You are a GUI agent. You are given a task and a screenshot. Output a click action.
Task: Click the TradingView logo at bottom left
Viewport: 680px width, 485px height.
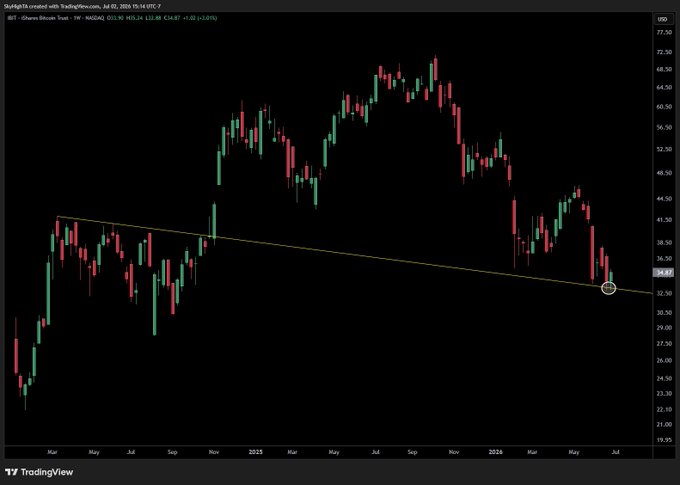[39, 472]
